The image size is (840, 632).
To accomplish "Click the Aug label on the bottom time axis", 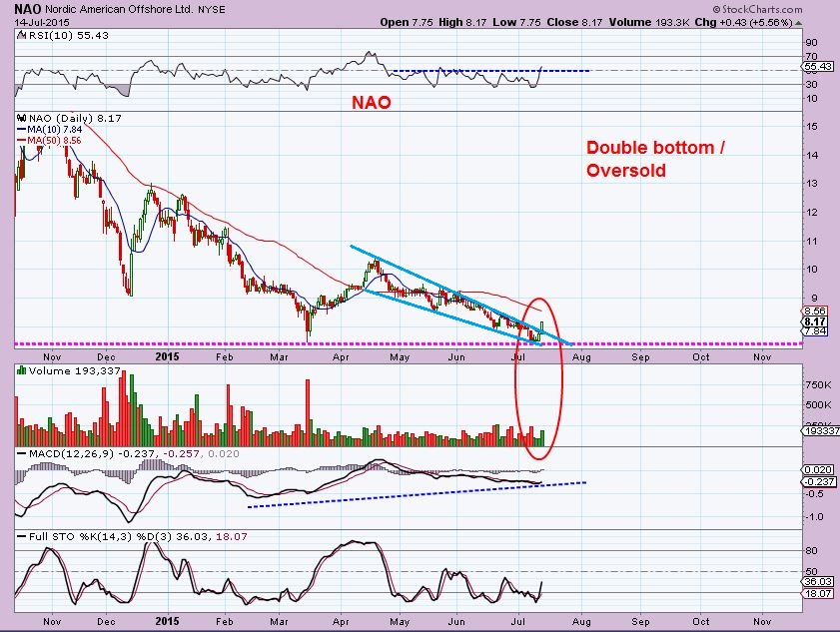I will pyautogui.click(x=581, y=622).
